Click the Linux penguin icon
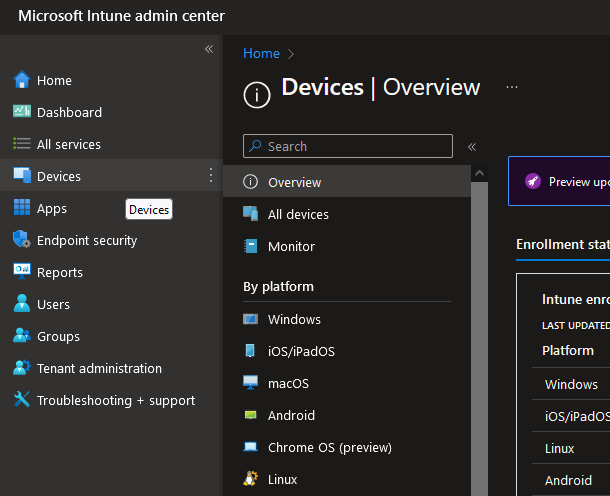 tap(250, 478)
